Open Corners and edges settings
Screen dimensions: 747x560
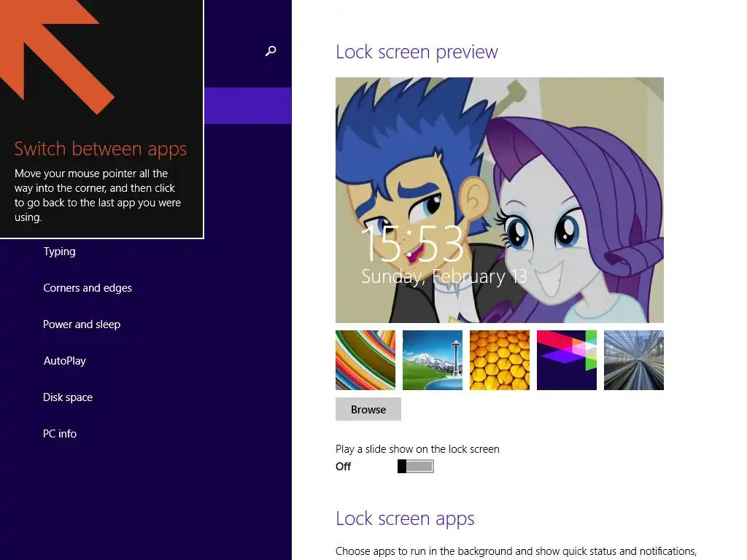(88, 288)
